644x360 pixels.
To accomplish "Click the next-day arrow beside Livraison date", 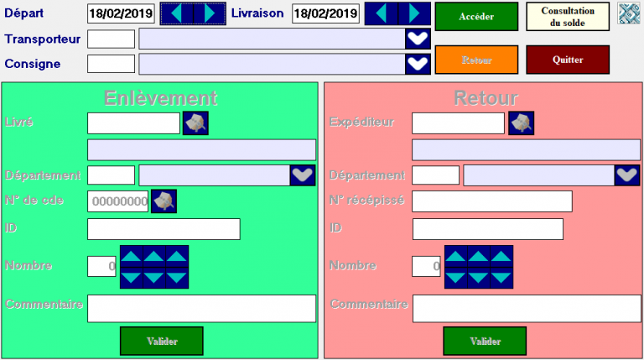I will coord(414,13).
